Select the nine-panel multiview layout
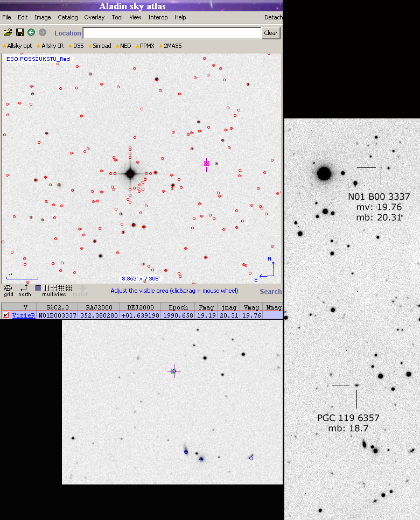Screen dimensions: 420x520 click(61, 288)
